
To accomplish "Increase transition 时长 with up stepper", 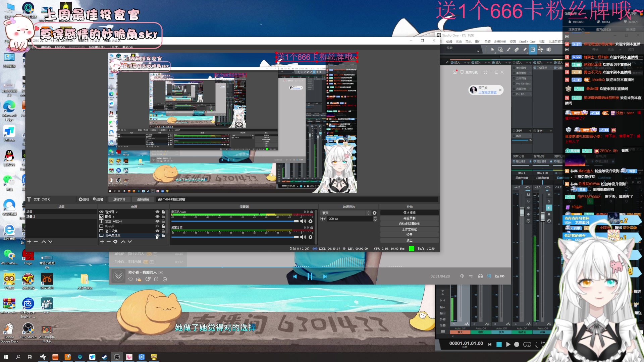I will pyautogui.click(x=375, y=217).
